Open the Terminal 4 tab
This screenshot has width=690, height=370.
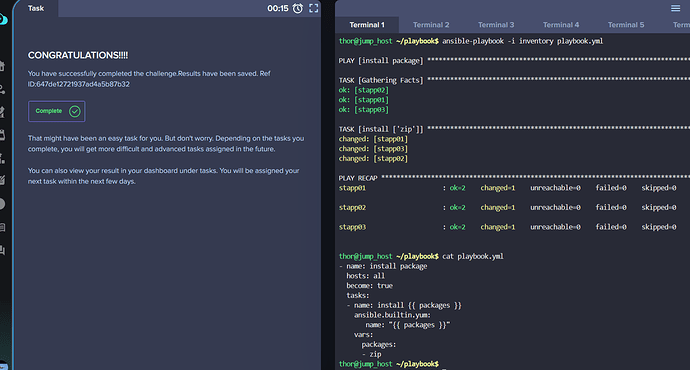pyautogui.click(x=561, y=25)
